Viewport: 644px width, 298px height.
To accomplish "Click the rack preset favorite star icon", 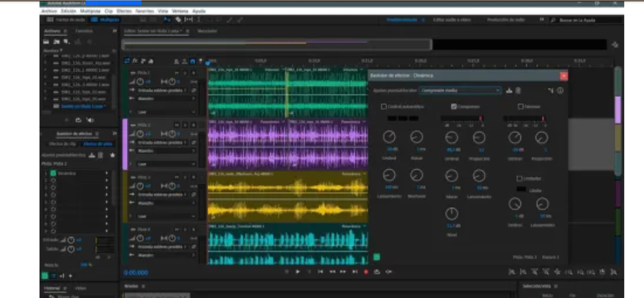I will pos(113,155).
